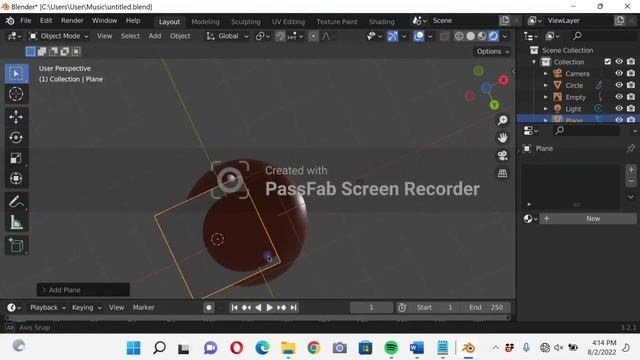Click the pan view hand icon
Image resolution: width=640 pixels, height=360 pixels.
point(502,138)
